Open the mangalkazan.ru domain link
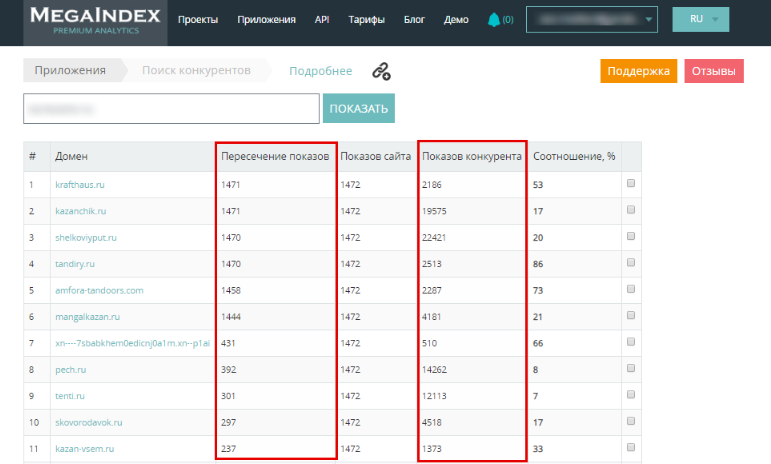This screenshot has width=771, height=464. 88,317
